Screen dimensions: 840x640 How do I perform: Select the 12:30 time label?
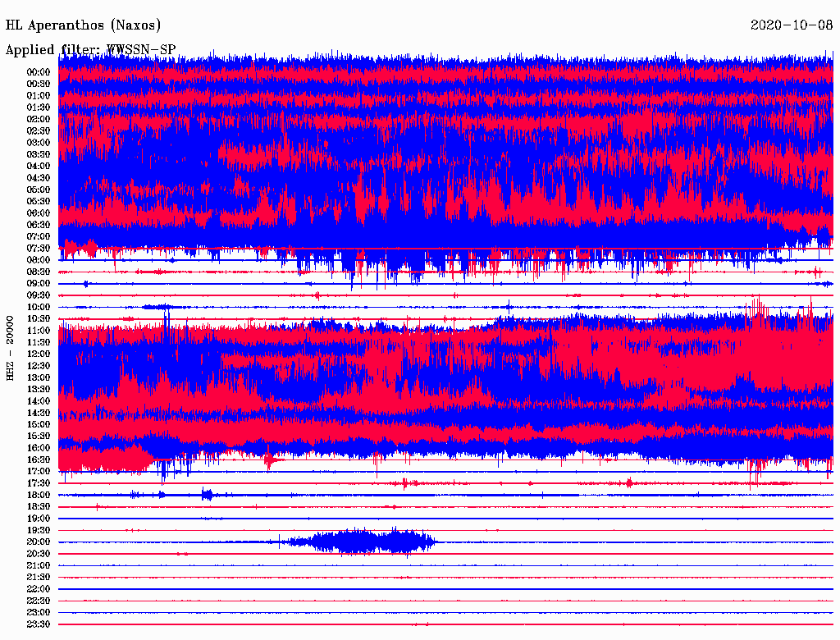[x=39, y=366]
